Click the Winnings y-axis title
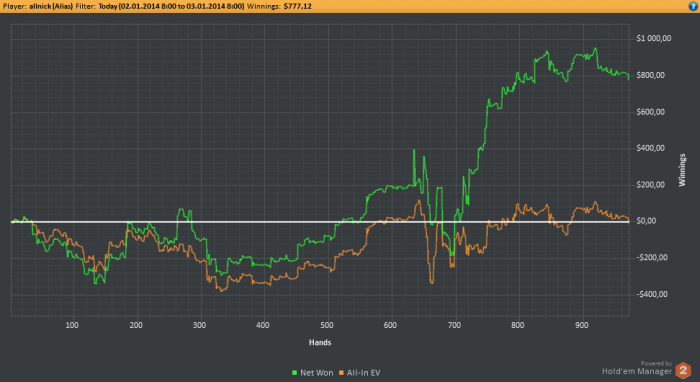 (682, 170)
